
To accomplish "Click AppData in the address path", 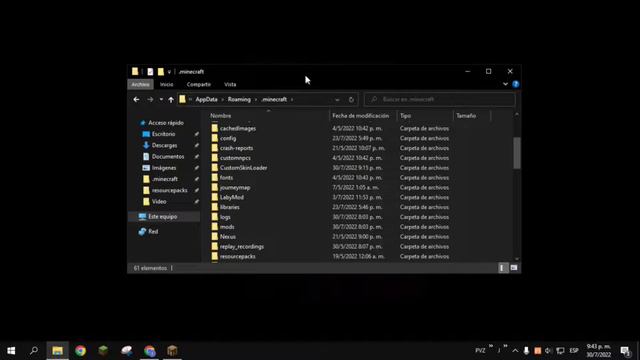I will [x=207, y=100].
